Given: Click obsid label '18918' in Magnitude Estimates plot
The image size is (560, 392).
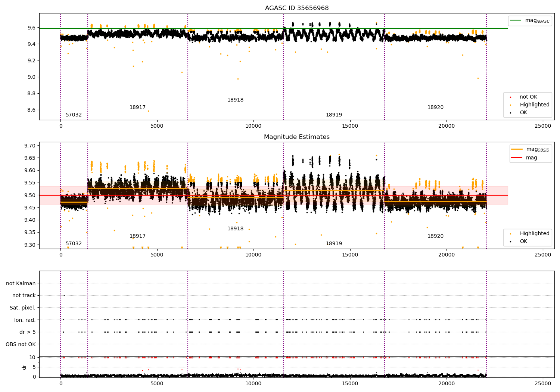Looking at the screenshot, I should click(235, 229).
